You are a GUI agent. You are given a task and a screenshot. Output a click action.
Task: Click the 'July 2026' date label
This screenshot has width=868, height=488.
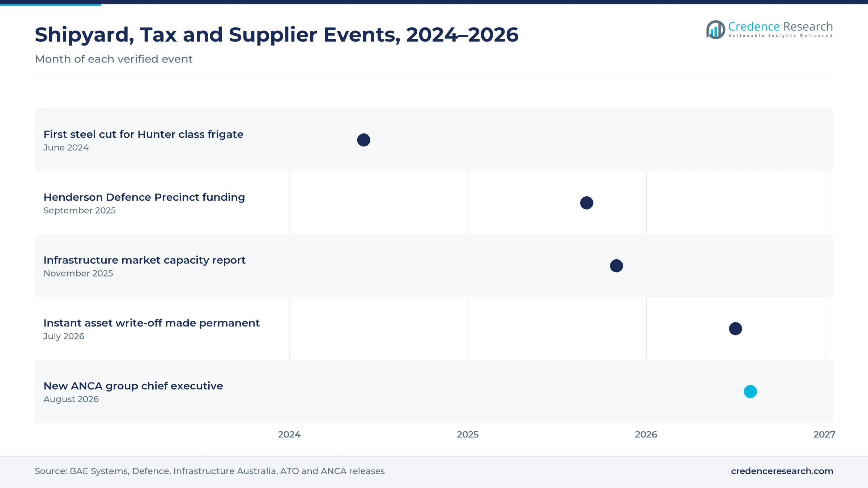(x=64, y=336)
